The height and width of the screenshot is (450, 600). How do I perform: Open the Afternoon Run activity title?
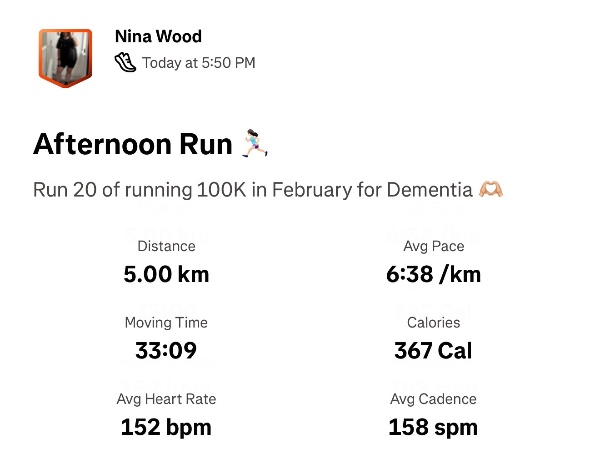(x=133, y=144)
